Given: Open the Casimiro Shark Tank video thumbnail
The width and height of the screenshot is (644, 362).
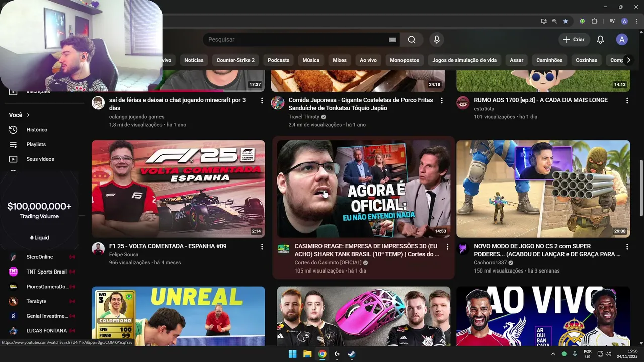Looking at the screenshot, I should (364, 189).
